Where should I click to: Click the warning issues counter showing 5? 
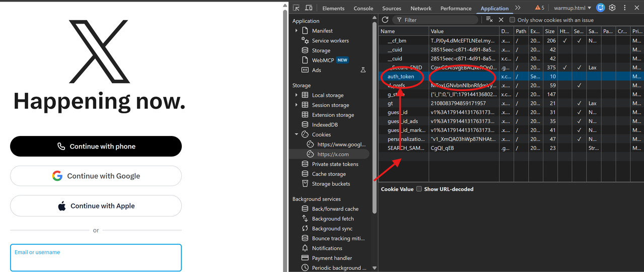[x=539, y=8]
